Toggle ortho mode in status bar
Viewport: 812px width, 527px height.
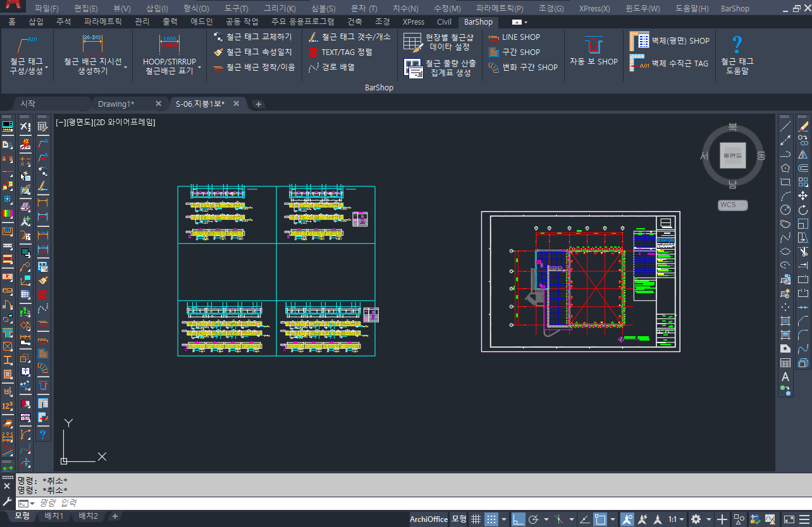pyautogui.click(x=518, y=519)
